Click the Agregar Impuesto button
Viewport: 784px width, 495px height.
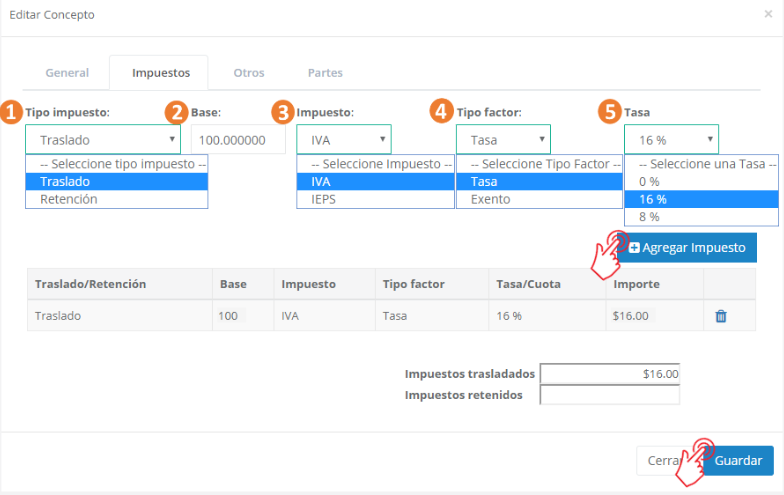[687, 247]
